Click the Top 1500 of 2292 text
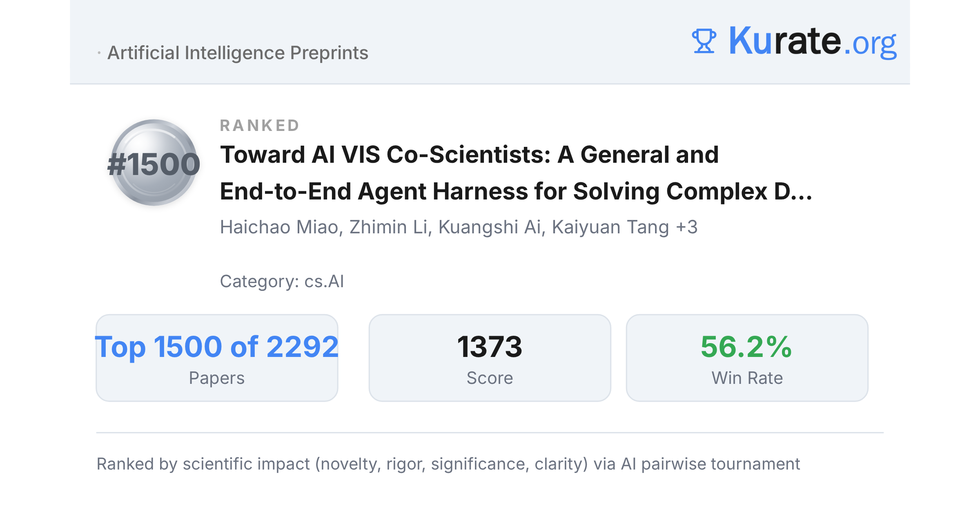This screenshot has height=514, width=980. (217, 347)
